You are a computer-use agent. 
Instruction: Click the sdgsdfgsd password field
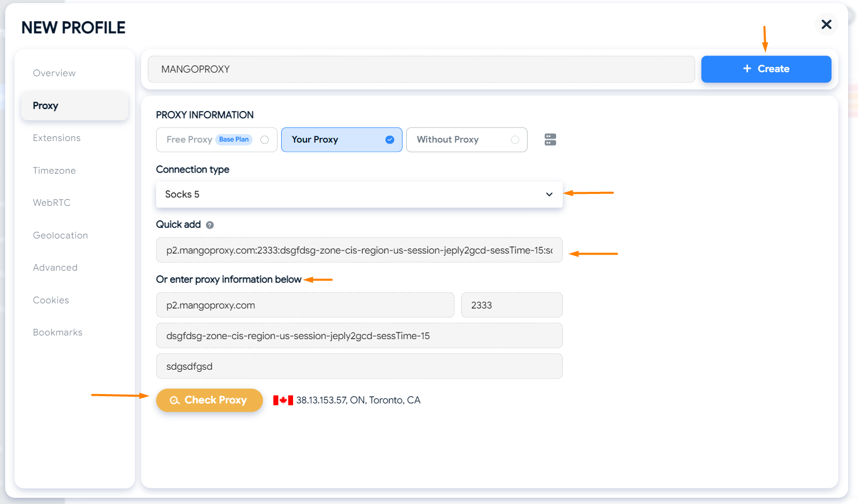[x=359, y=366]
